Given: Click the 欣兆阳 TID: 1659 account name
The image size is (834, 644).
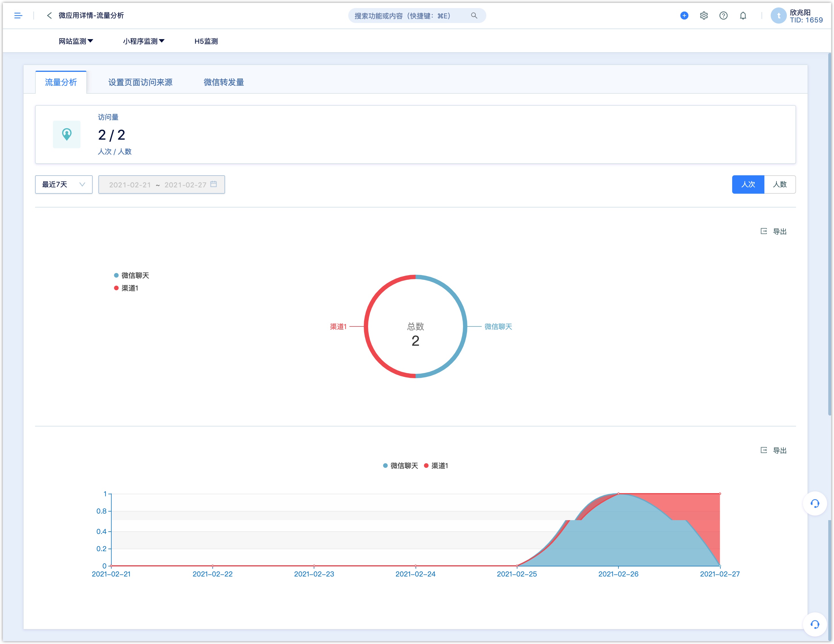Looking at the screenshot, I should [806, 16].
